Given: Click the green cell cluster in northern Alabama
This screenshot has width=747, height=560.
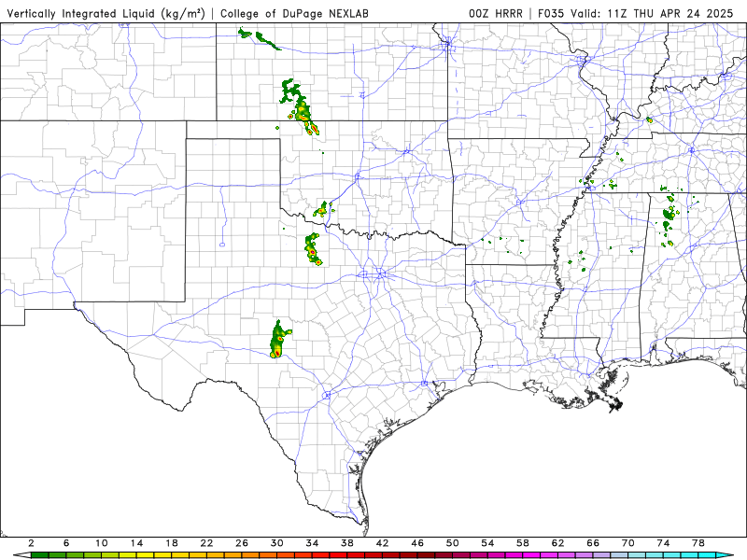Looking at the screenshot, I should [x=669, y=217].
